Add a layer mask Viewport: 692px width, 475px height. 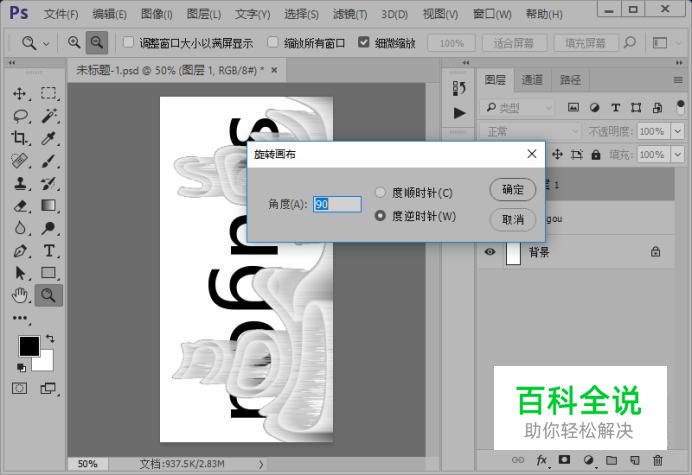tap(564, 460)
